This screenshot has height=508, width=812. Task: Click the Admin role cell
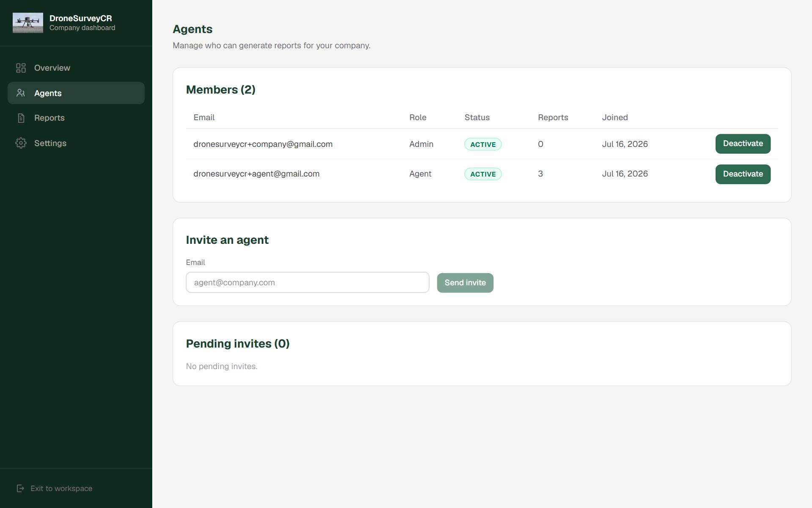click(421, 144)
